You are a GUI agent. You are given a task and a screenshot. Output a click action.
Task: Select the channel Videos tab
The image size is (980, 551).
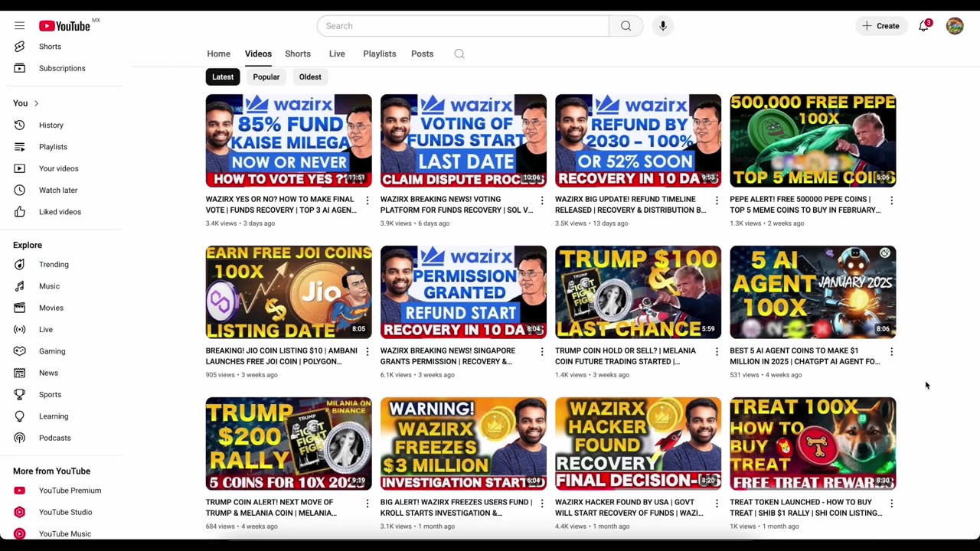258,54
